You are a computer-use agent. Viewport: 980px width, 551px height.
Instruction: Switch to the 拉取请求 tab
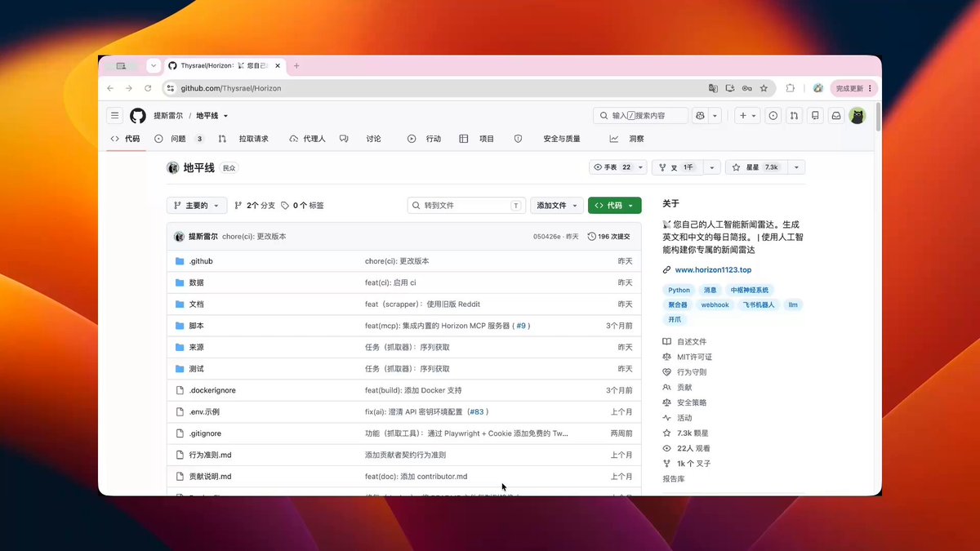click(x=244, y=139)
